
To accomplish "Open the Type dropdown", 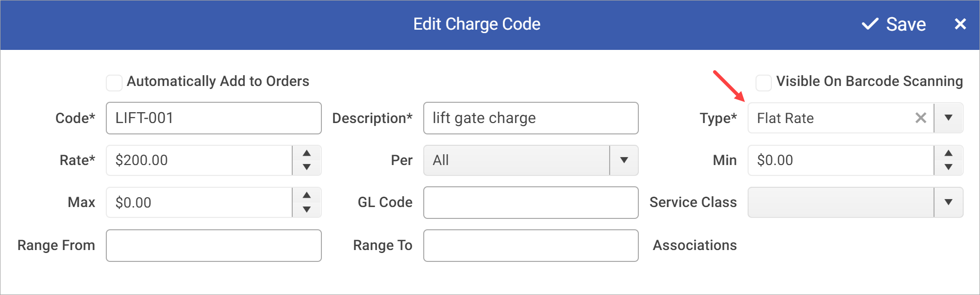I will [949, 118].
